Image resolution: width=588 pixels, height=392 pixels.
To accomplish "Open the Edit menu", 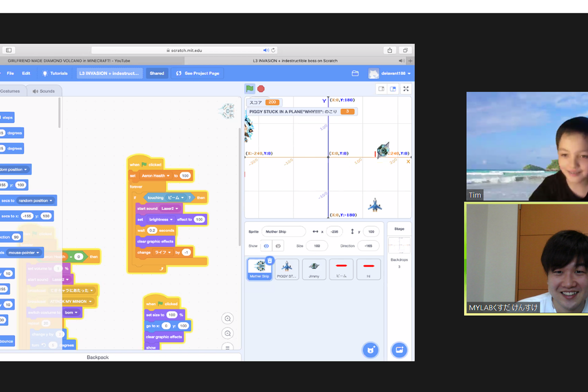I will pos(26,73).
